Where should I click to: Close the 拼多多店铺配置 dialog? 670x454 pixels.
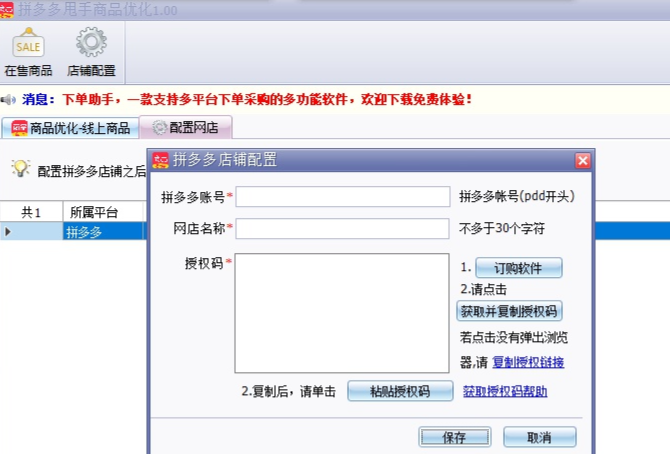[582, 161]
